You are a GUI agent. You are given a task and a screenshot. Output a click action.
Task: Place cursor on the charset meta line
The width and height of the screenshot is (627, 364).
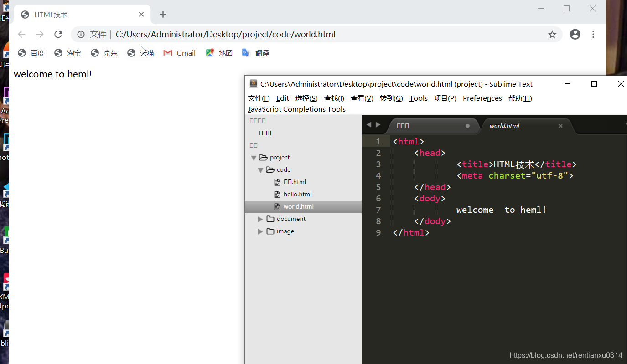[515, 175]
